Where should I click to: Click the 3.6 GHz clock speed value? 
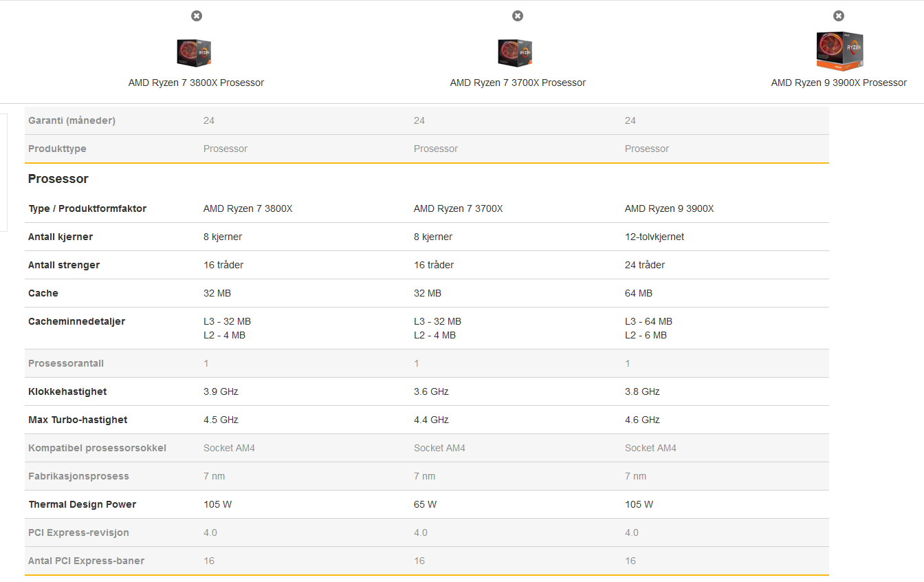point(431,391)
